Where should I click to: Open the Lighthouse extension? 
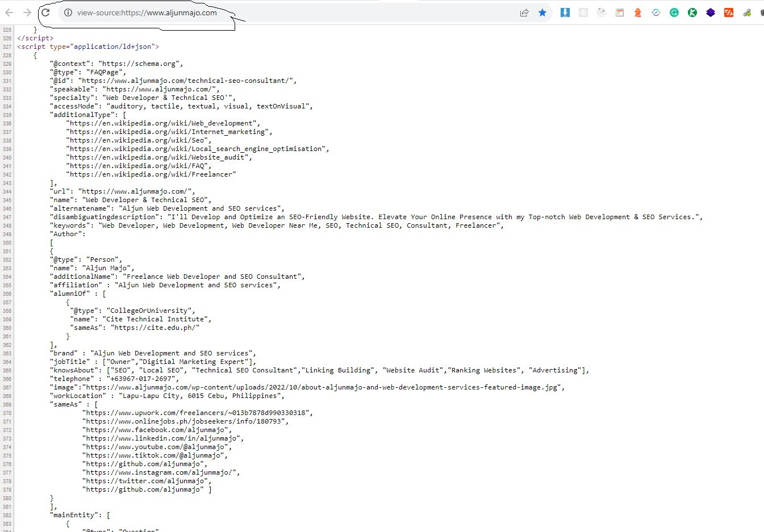coord(637,12)
